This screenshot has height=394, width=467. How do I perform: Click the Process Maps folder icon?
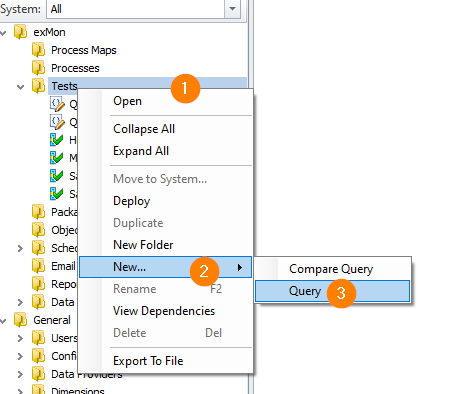click(x=38, y=50)
